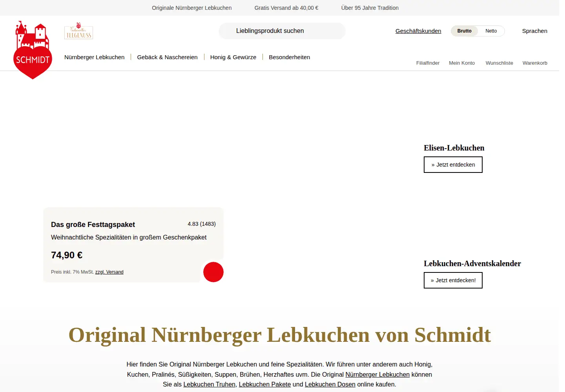The width and height of the screenshot is (565, 392).
Task: Click Über 95 Jahre Tradition banner text
Action: pyautogui.click(x=370, y=8)
